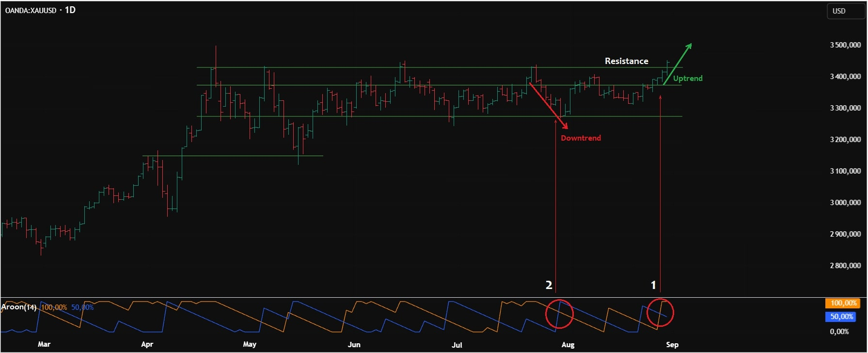
Task: Click the red circle near Sep on Aroon
Action: (x=660, y=313)
